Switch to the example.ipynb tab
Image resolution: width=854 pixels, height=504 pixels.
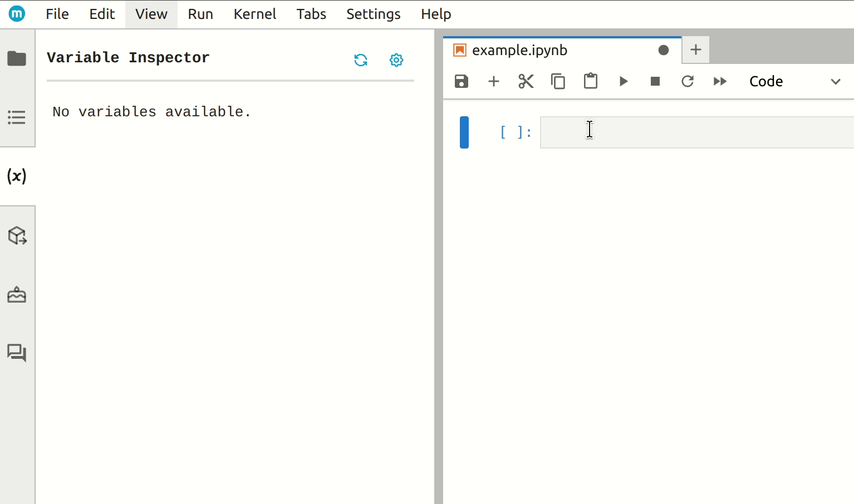(x=519, y=50)
